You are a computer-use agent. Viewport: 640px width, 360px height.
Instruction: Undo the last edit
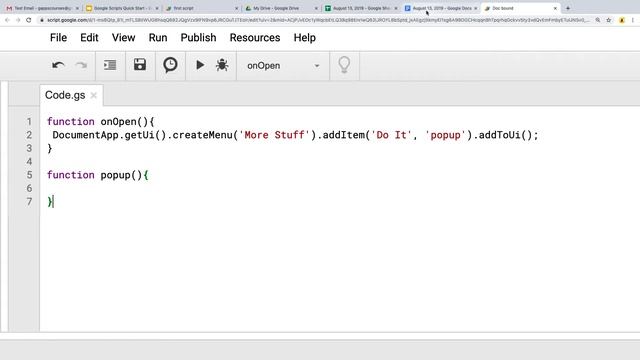tap(58, 65)
